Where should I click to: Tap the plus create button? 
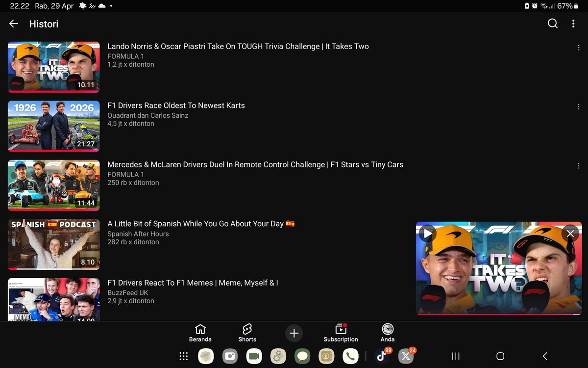point(294,334)
